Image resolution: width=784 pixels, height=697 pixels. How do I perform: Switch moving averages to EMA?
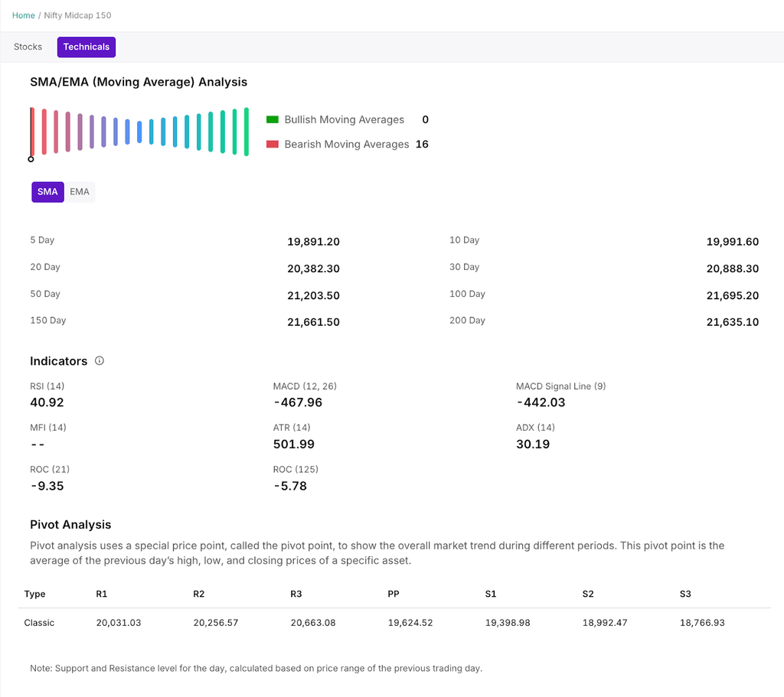80,192
